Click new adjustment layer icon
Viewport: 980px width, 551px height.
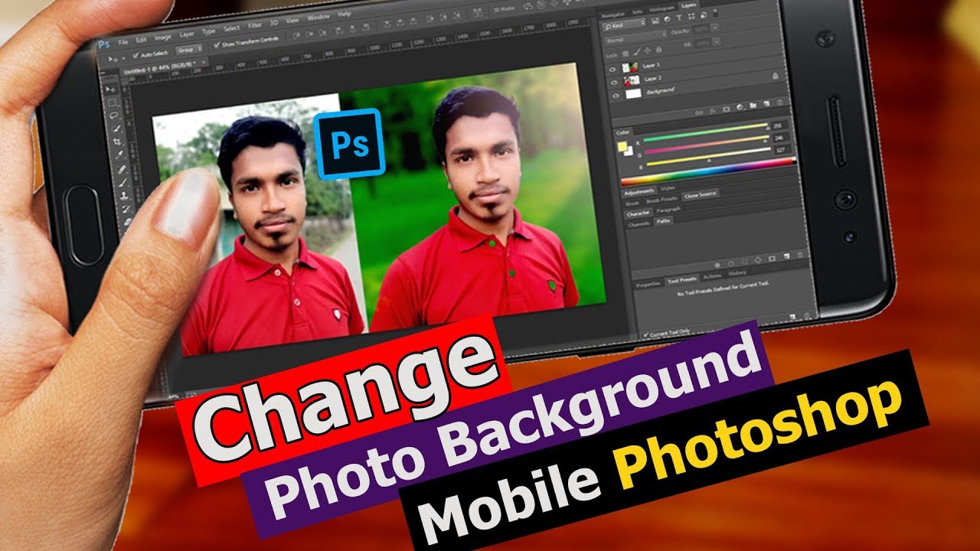click(x=740, y=107)
